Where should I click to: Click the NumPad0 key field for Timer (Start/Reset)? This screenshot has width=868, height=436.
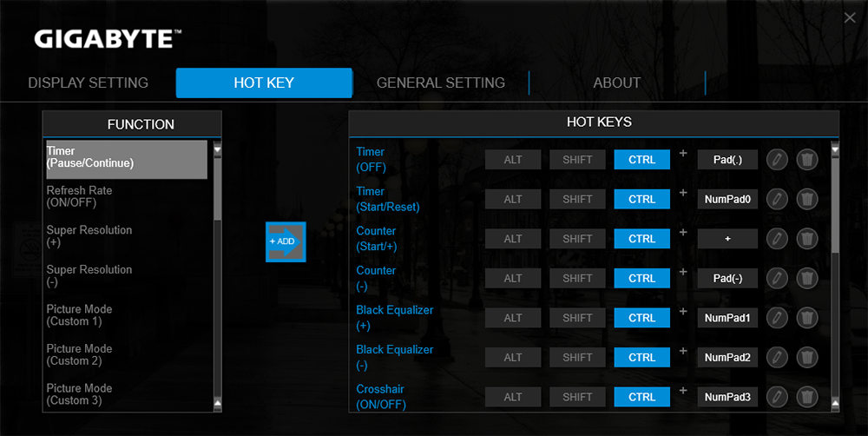coord(727,199)
